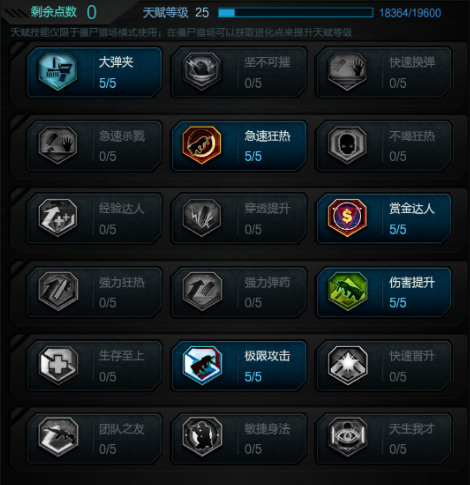Screen dimensions: 470x485
Task: Select the 天生我才 eye icon
Action: point(347,437)
